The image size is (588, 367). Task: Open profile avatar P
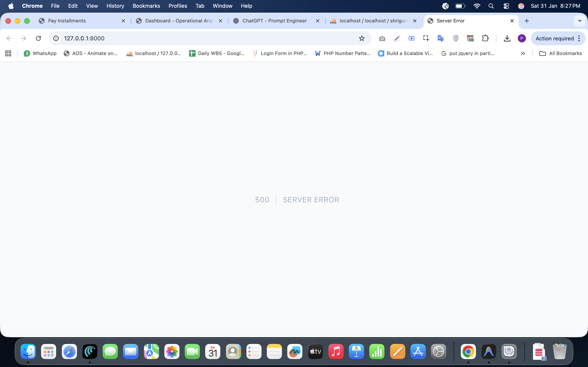pos(522,38)
